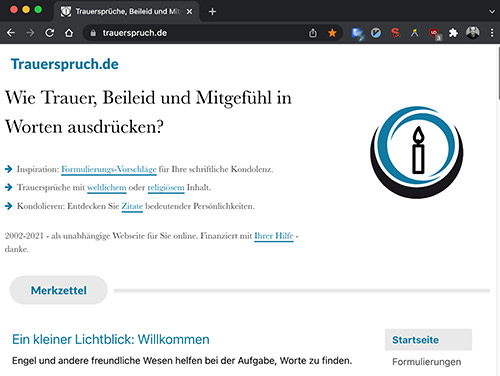500x376 pixels.
Task: Open the yellow figure extension icon
Action: click(414, 33)
